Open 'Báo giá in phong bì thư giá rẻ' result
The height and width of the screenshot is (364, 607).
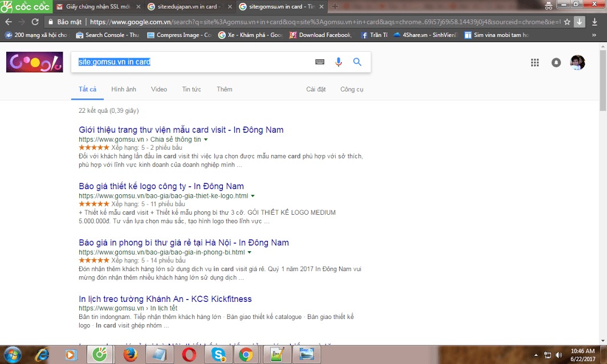[184, 243]
